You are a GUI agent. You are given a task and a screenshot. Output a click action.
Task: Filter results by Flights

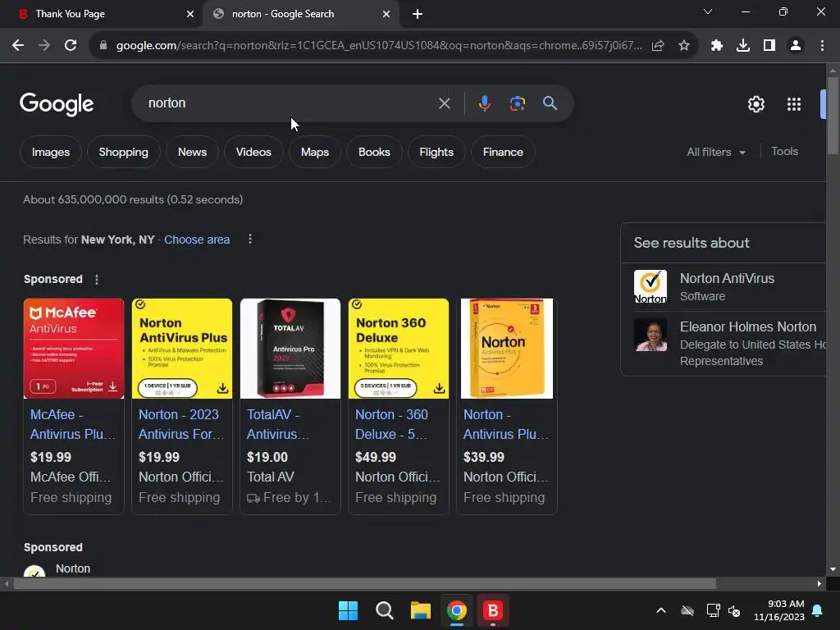[436, 152]
